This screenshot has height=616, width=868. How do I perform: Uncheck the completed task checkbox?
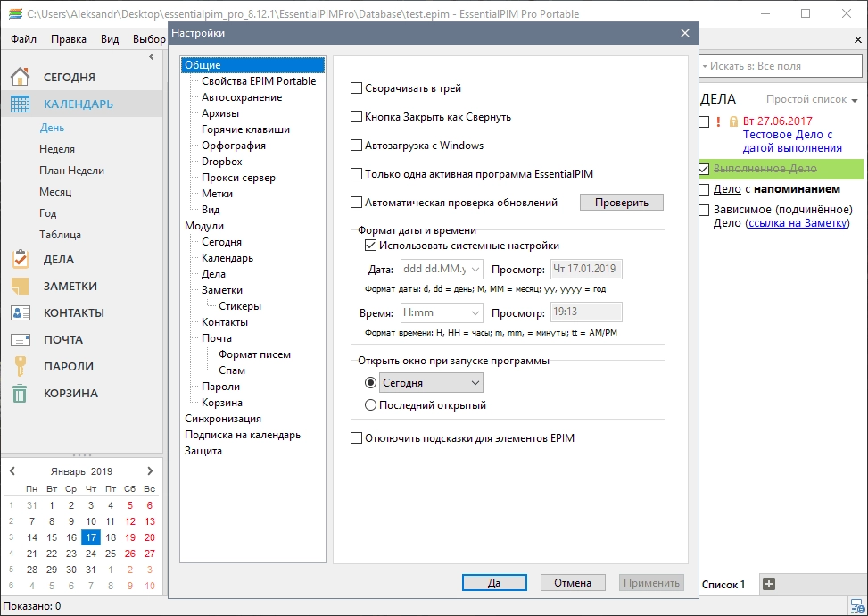click(x=704, y=169)
